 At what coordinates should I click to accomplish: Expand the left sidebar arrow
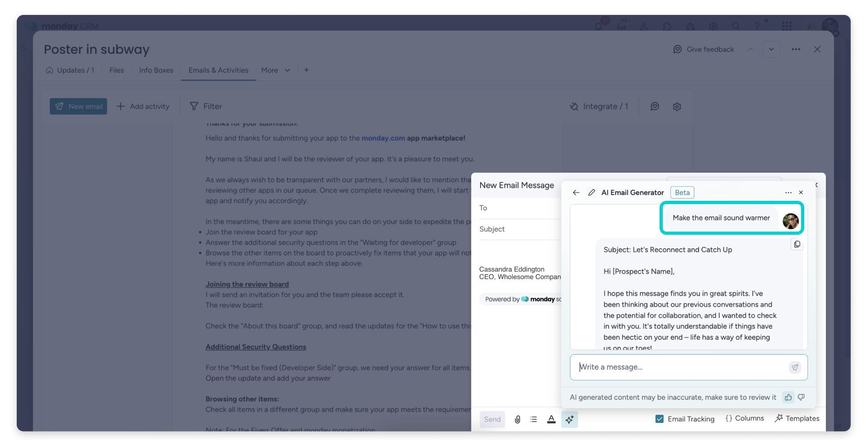click(x=24, y=49)
